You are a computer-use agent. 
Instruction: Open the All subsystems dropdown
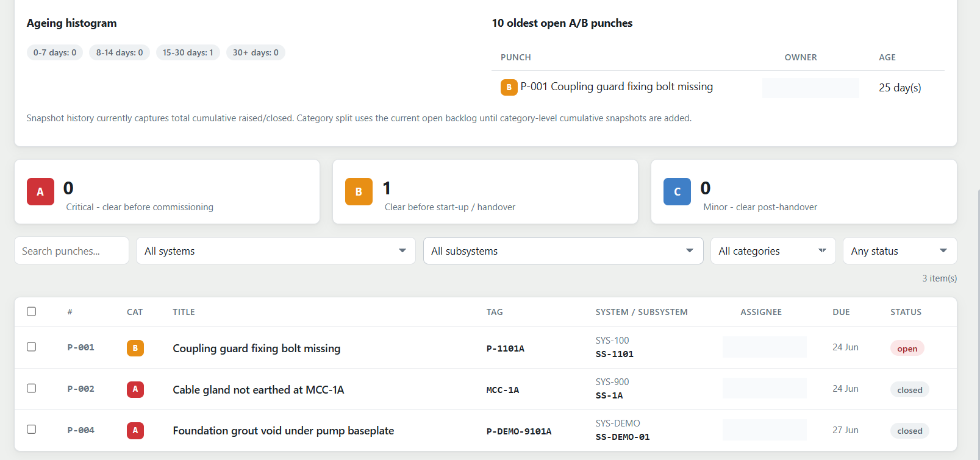click(563, 251)
